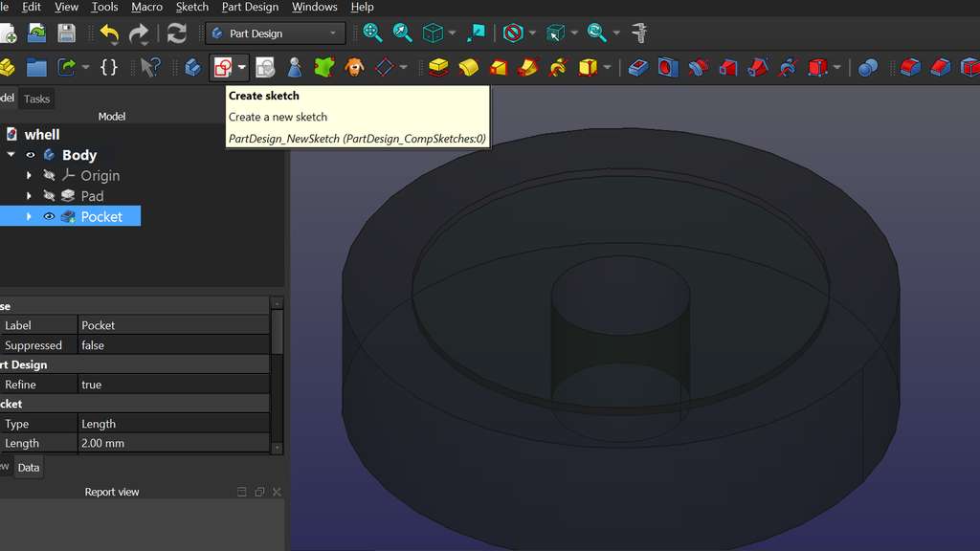The image size is (980, 551).
Task: Toggle hidden eye icon of Pad
Action: 49,196
